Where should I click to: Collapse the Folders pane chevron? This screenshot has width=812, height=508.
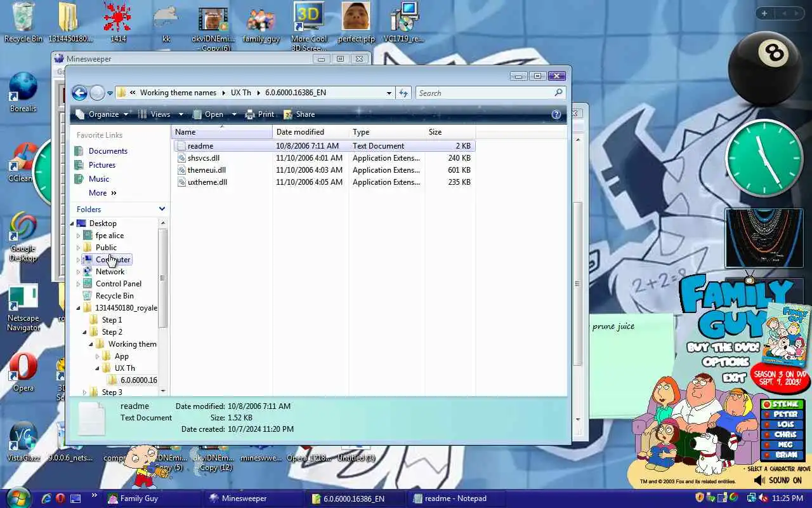click(x=162, y=209)
